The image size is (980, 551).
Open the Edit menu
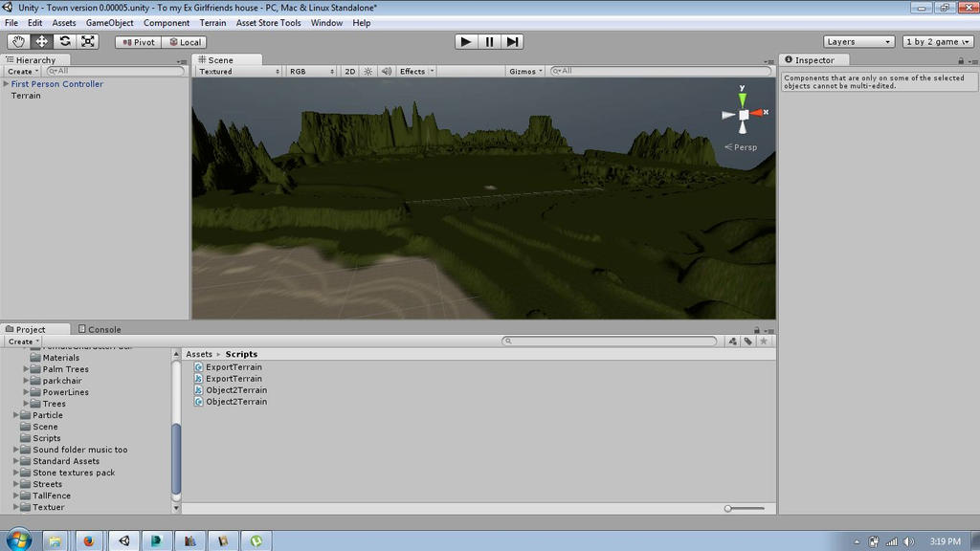35,23
